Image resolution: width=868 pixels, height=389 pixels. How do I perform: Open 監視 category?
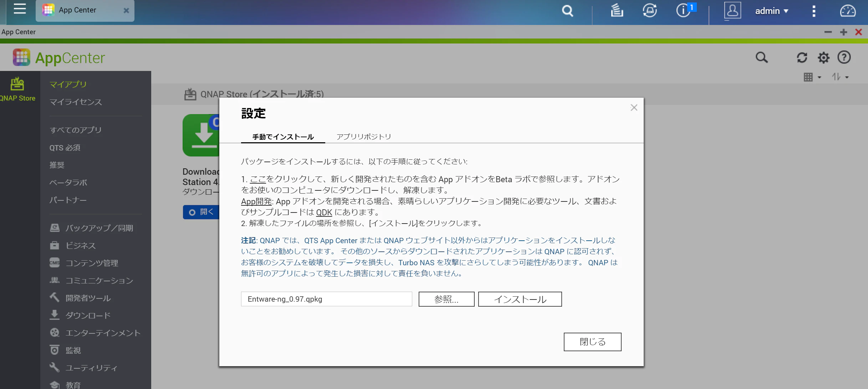point(66,350)
